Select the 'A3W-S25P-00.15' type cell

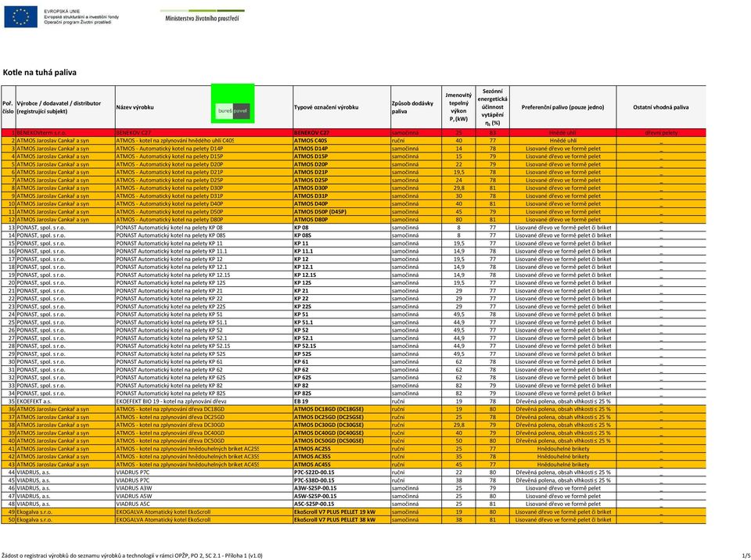(342, 488)
